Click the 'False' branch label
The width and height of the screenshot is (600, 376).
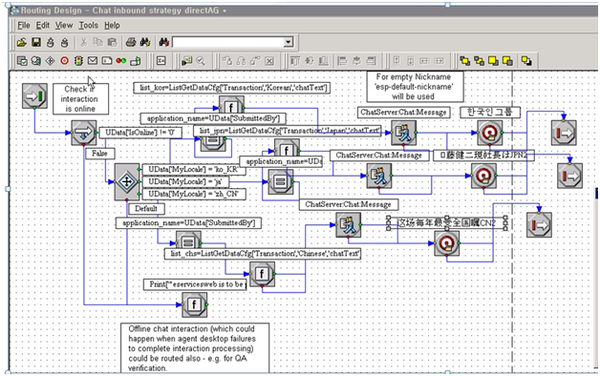99,153
